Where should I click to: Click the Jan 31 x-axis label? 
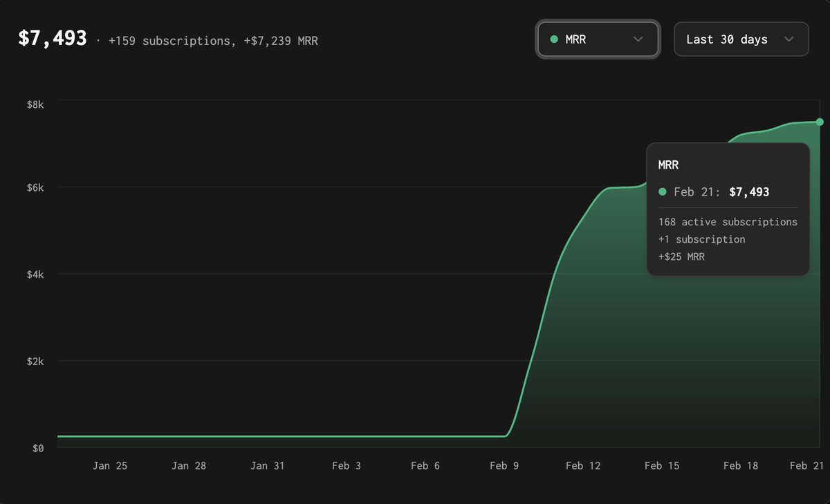click(x=267, y=466)
